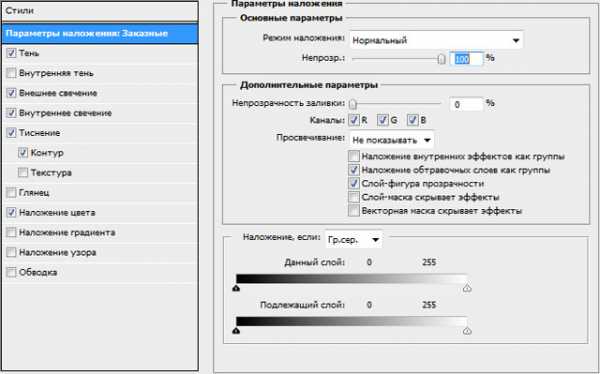Image resolution: width=600 pixels, height=374 pixels.
Task: Click the Данный слой gradient bar
Action: (x=352, y=279)
